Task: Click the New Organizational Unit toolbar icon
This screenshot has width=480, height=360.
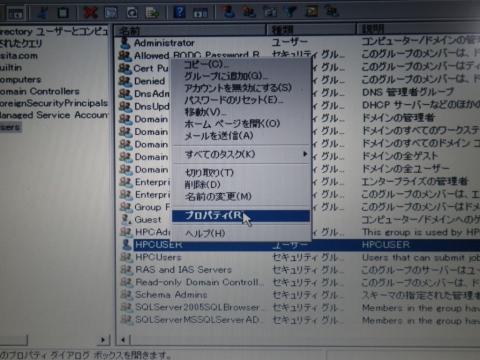Action: tap(270, 12)
